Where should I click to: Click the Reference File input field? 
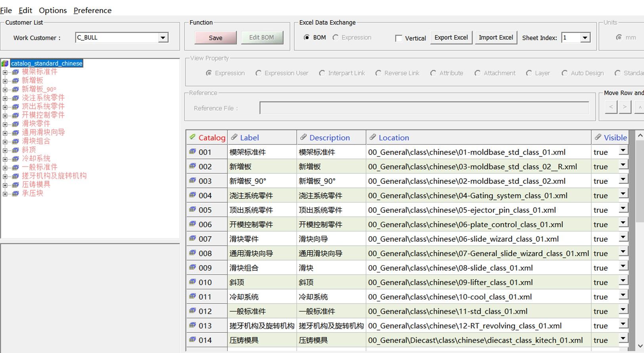pyautogui.click(x=424, y=108)
